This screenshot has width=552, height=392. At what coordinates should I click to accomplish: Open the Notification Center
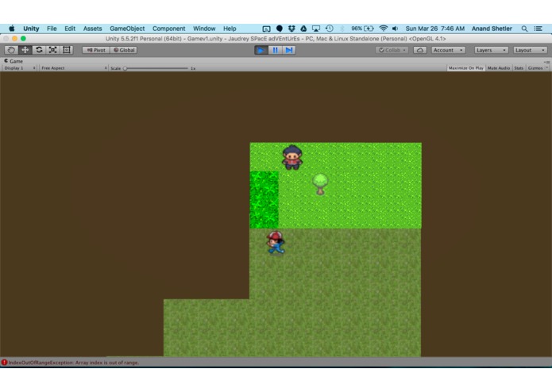point(538,29)
